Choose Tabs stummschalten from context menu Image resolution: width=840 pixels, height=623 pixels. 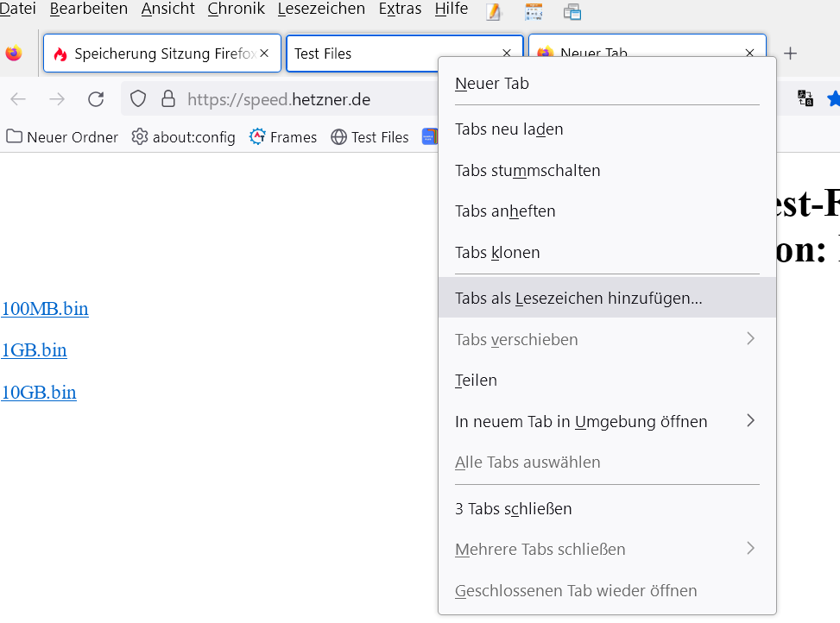coord(527,171)
